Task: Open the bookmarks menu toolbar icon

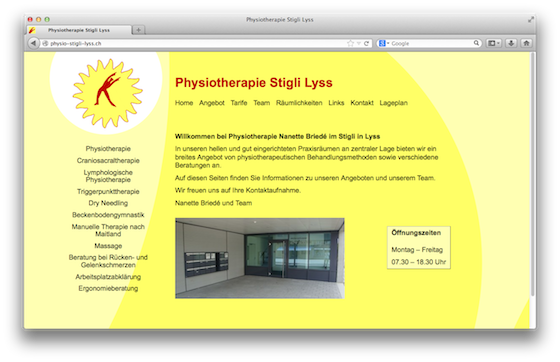Action: (494, 43)
